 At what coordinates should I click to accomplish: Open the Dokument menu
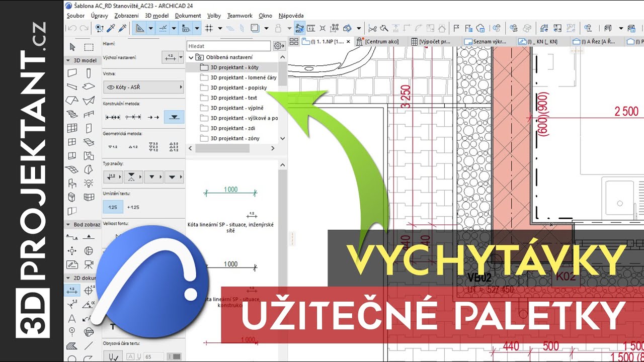pyautogui.click(x=188, y=16)
